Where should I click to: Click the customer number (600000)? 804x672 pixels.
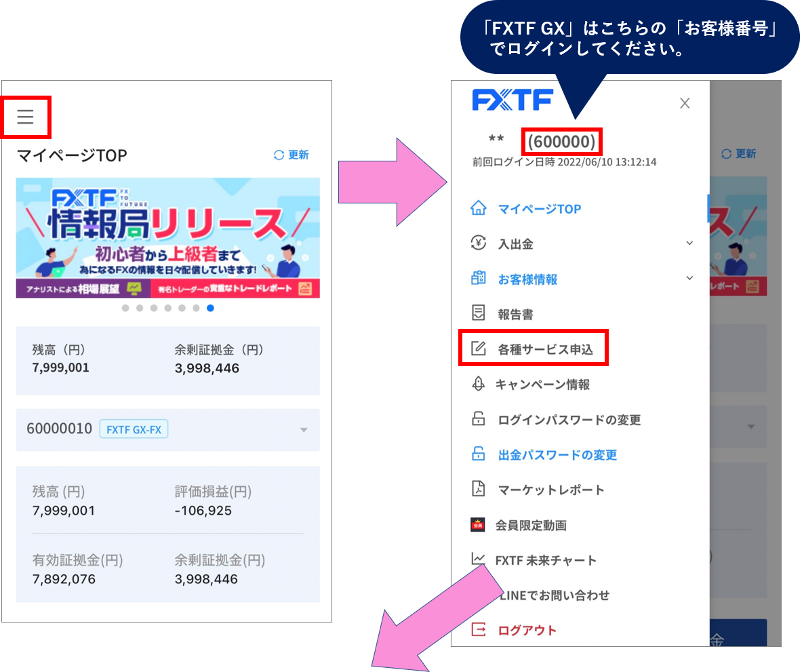pyautogui.click(x=561, y=142)
